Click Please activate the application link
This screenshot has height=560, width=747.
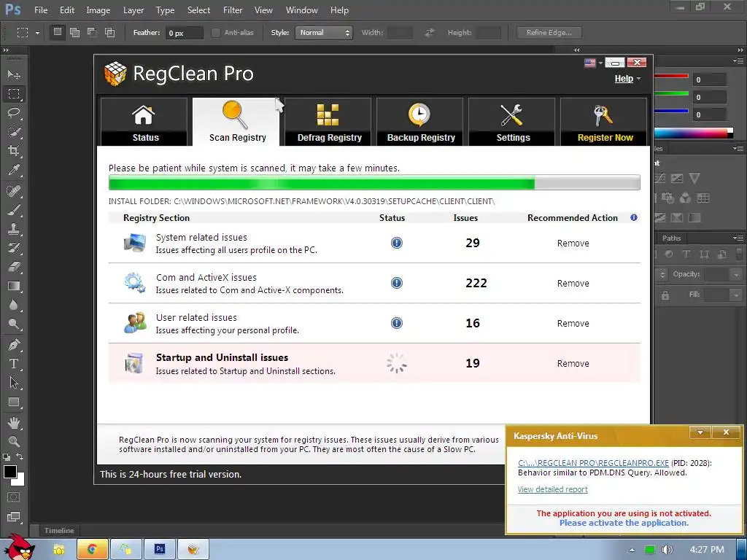[x=624, y=523]
